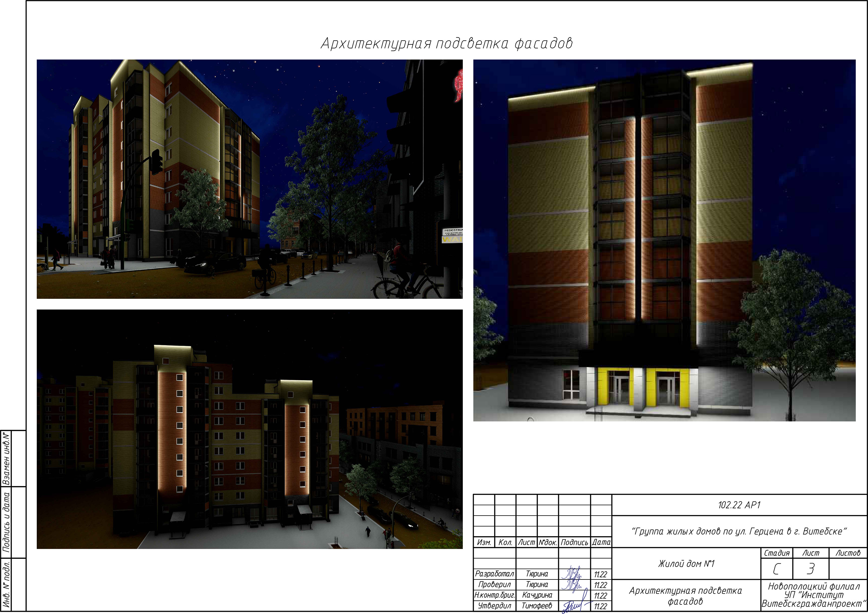Click date '11.22' in the Утвердил row
This screenshot has height=614, width=868.
click(600, 606)
